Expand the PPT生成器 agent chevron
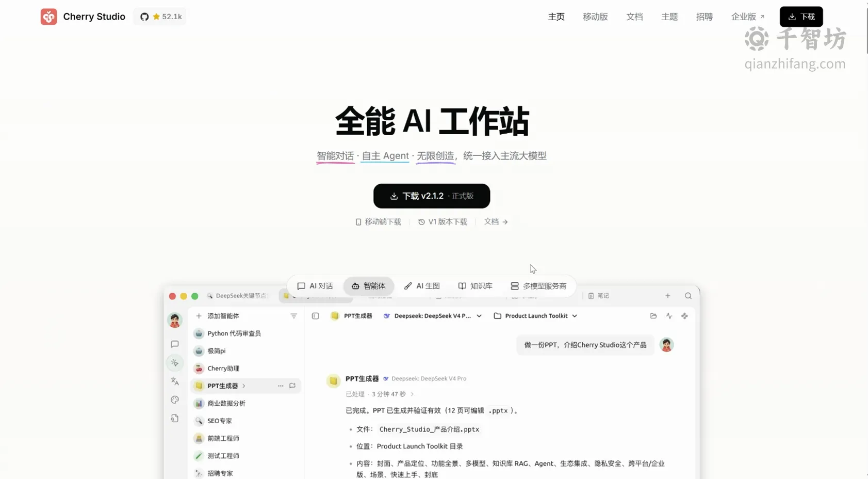Viewport: 868px width, 479px height. point(244,386)
